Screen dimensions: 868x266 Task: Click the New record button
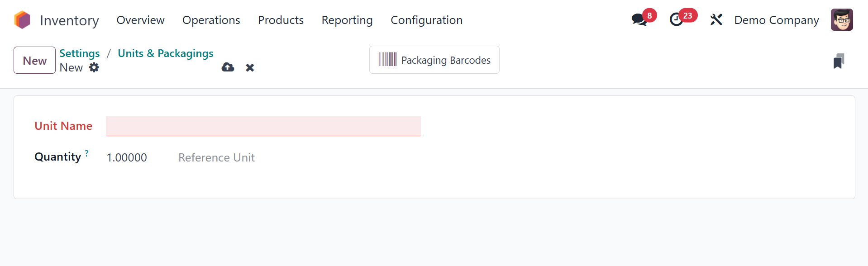coord(34,60)
